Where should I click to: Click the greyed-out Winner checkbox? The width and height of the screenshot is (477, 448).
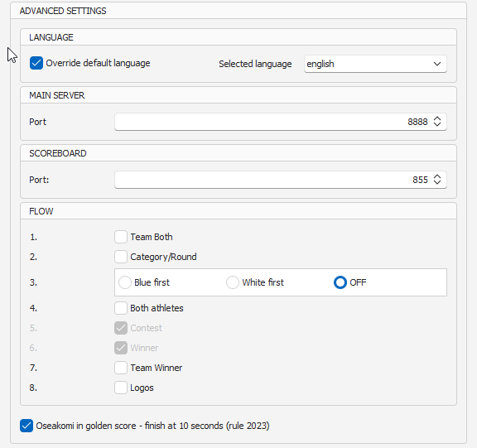click(121, 348)
